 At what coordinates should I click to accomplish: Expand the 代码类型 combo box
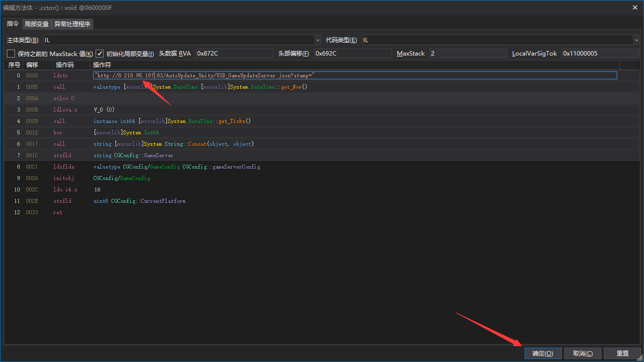636,40
